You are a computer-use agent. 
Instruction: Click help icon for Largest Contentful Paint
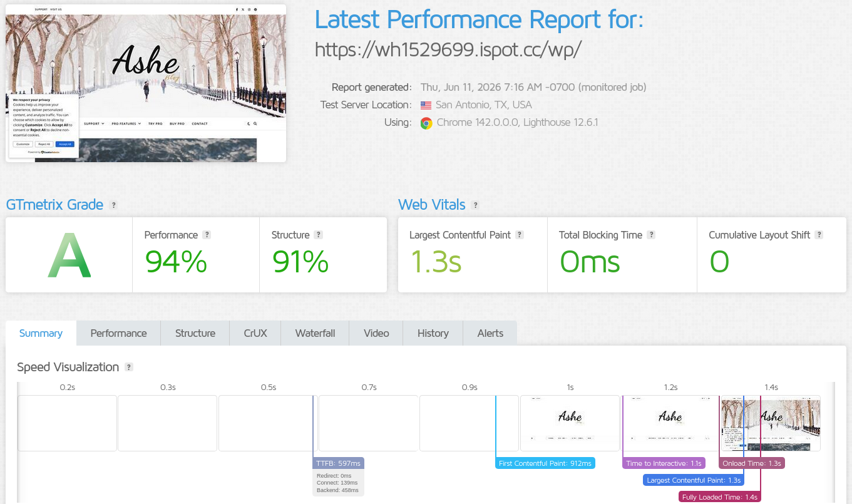click(520, 235)
